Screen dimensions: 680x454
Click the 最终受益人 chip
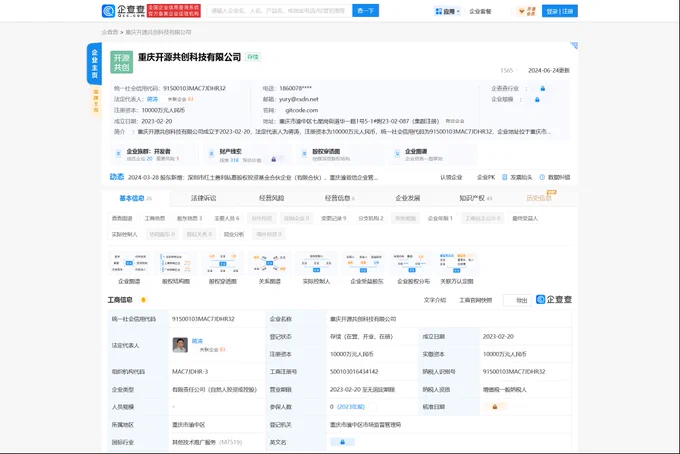point(525,219)
